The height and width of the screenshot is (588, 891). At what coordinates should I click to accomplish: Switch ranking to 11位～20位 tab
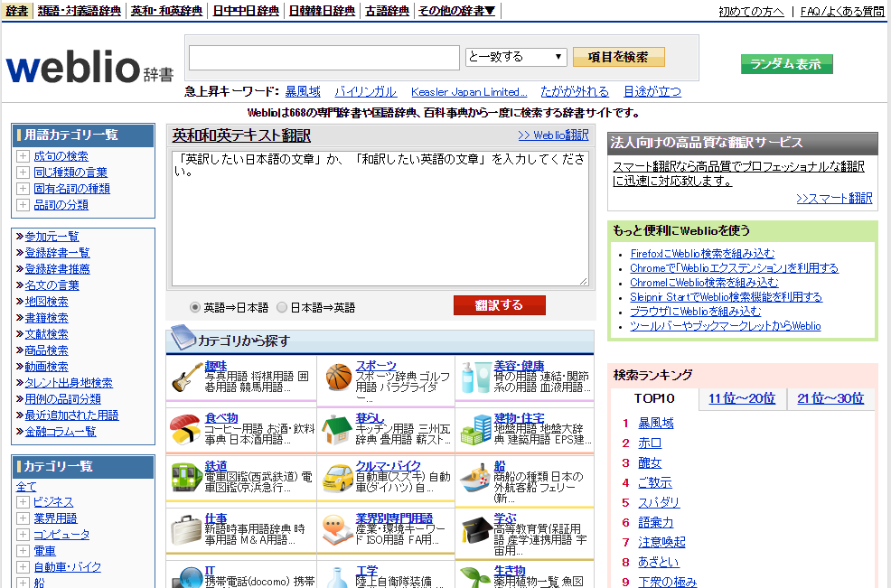[742, 399]
